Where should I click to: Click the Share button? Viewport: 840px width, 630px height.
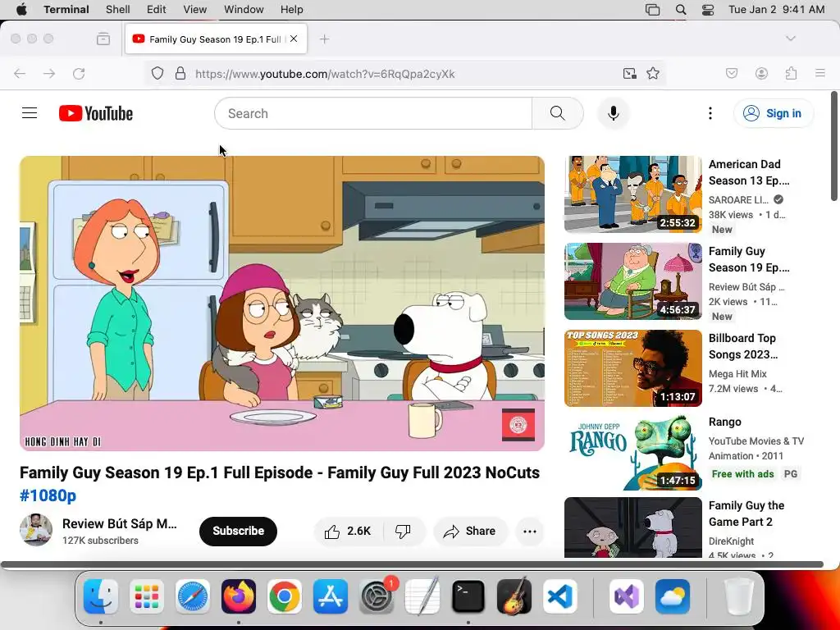coord(470,531)
